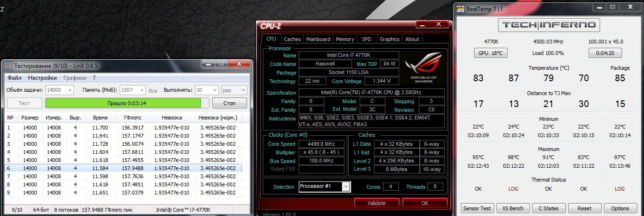Click the maximum temperature 98°C reading

[513, 157]
